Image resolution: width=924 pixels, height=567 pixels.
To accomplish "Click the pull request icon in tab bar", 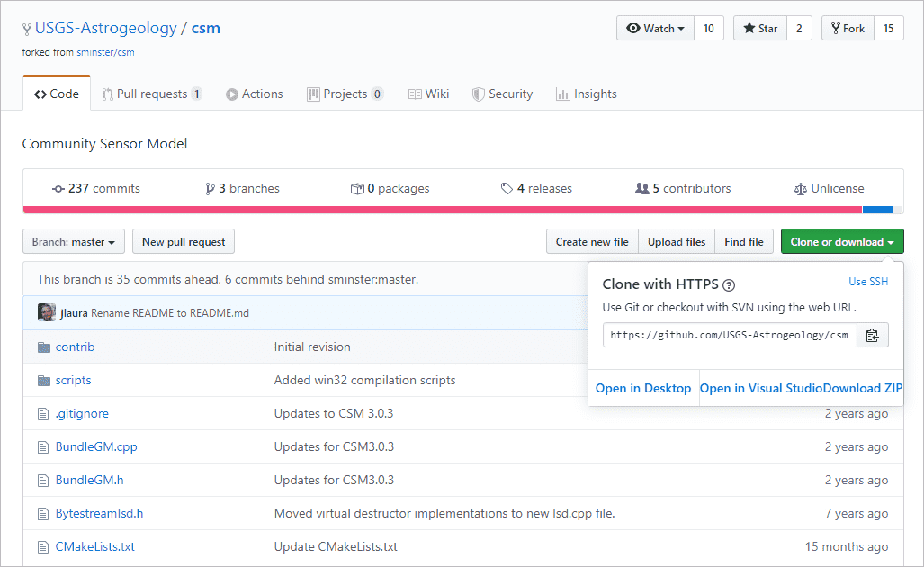I will pyautogui.click(x=107, y=94).
